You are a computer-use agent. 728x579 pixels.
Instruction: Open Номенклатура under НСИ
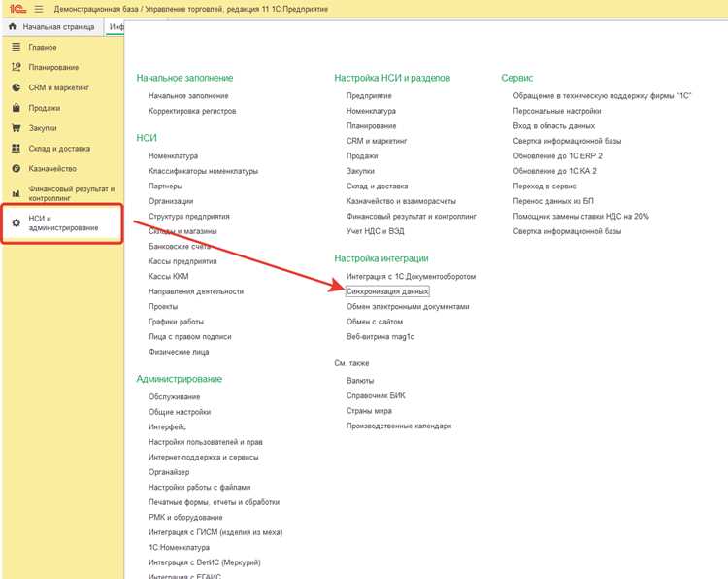173,156
